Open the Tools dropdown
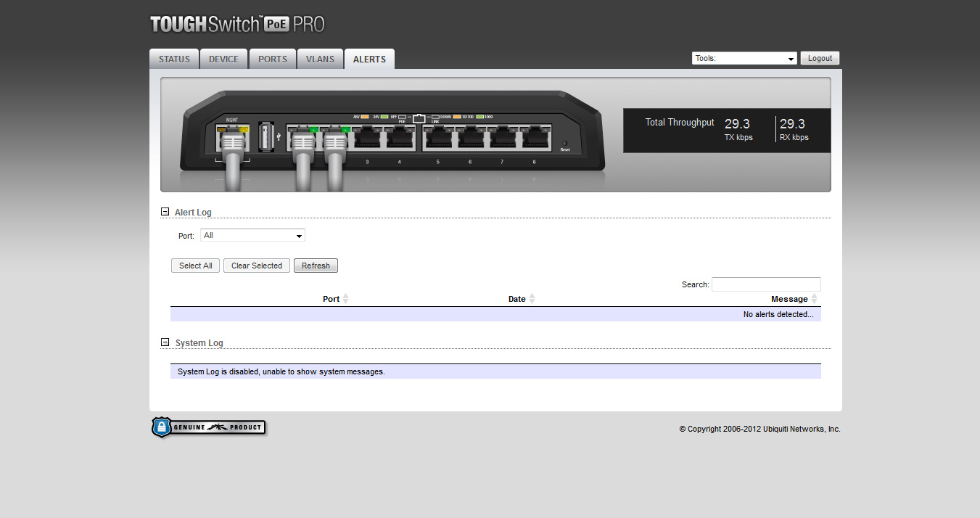 click(x=744, y=59)
